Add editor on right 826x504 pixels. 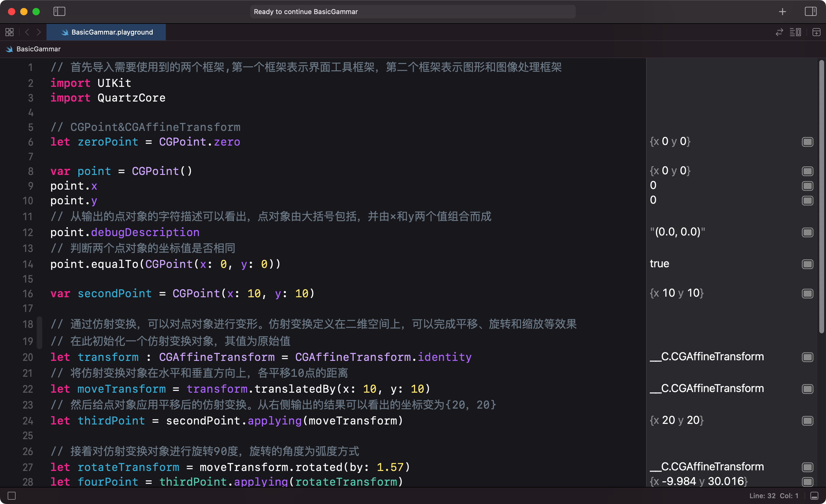point(816,32)
